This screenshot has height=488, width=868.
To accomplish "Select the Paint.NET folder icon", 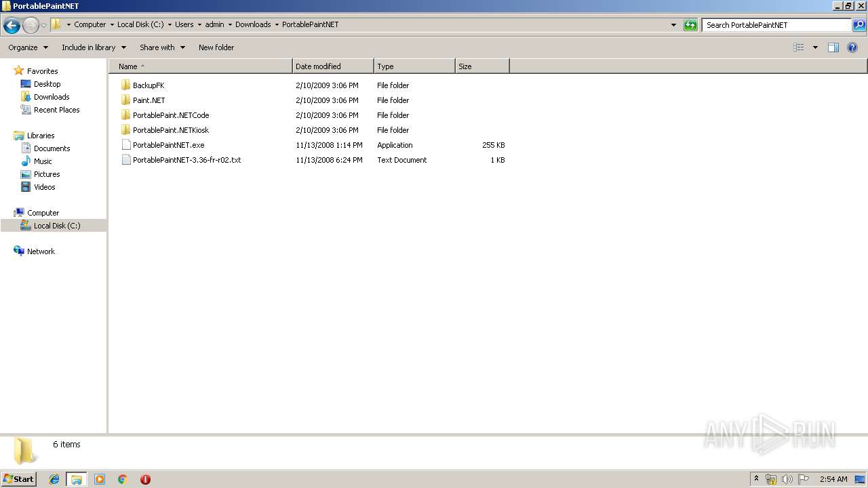I will 125,100.
